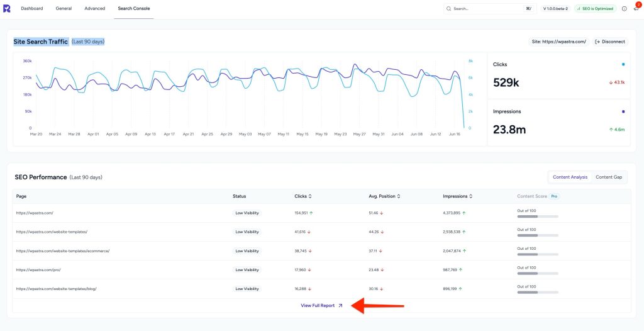Viewport: 644px width, 331px height.
Task: Sort table by Clicks column
Action: click(x=304, y=196)
